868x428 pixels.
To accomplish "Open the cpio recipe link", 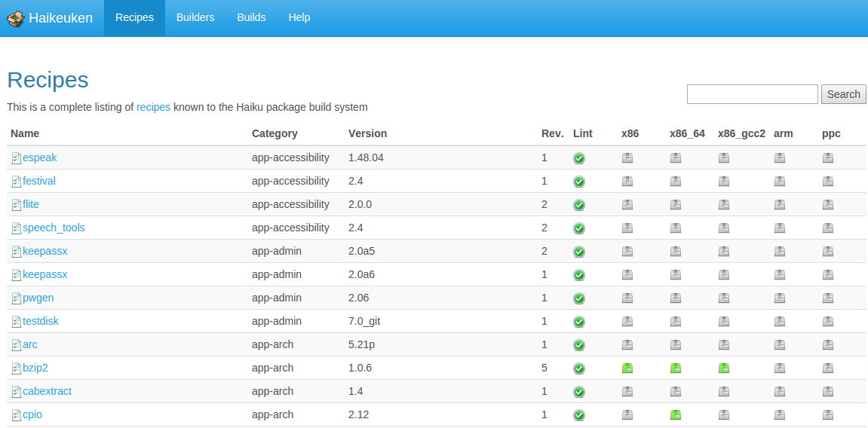I will (32, 414).
